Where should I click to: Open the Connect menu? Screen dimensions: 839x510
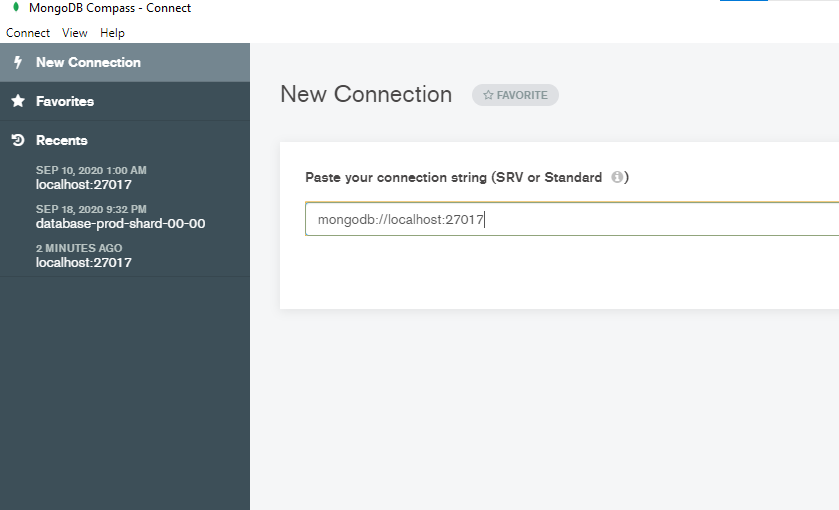point(28,33)
